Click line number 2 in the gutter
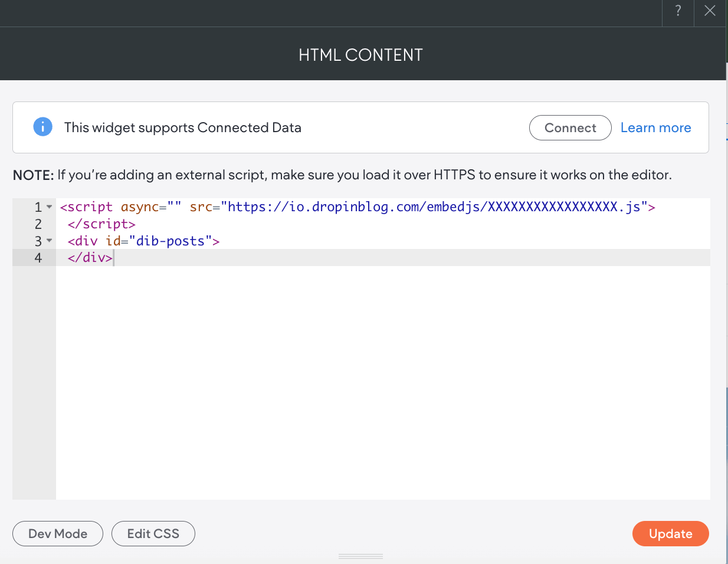This screenshot has height=564, width=728. 38,224
